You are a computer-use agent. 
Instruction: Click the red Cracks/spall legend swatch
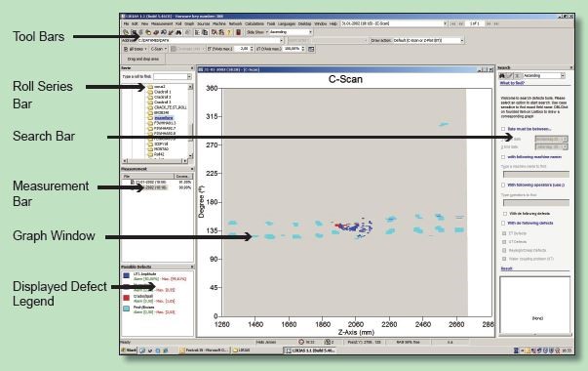127,298
